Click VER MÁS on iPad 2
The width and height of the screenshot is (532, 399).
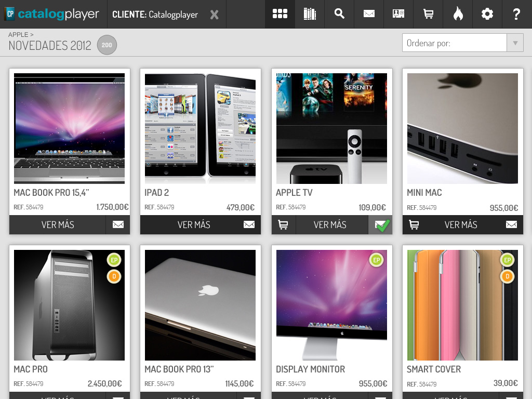[x=194, y=224]
